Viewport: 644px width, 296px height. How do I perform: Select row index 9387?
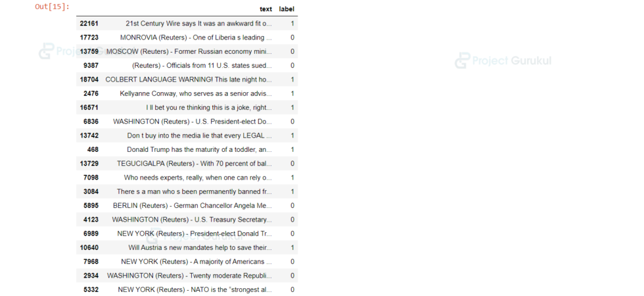91,66
